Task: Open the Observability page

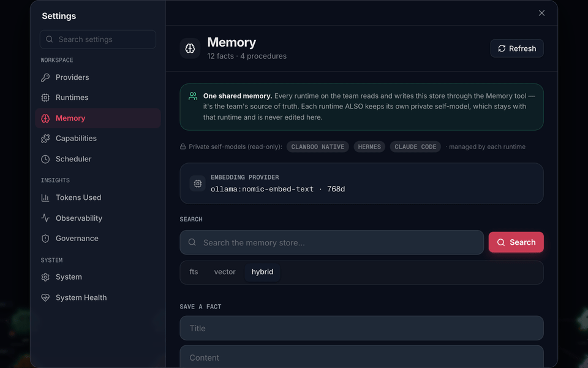Action: point(98,218)
